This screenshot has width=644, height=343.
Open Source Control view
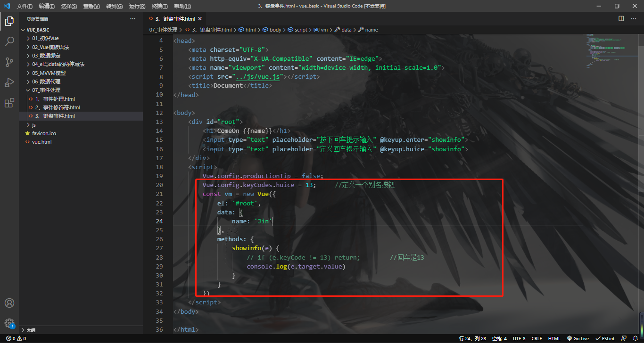tap(9, 62)
